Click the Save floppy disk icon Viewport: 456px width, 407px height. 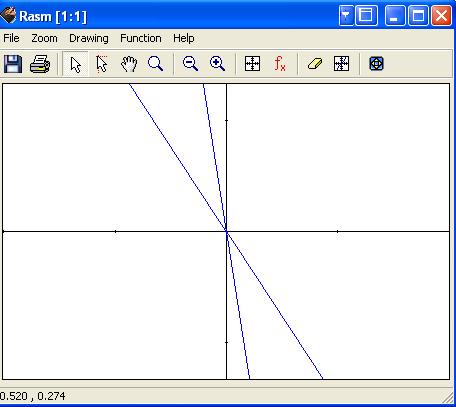click(13, 64)
